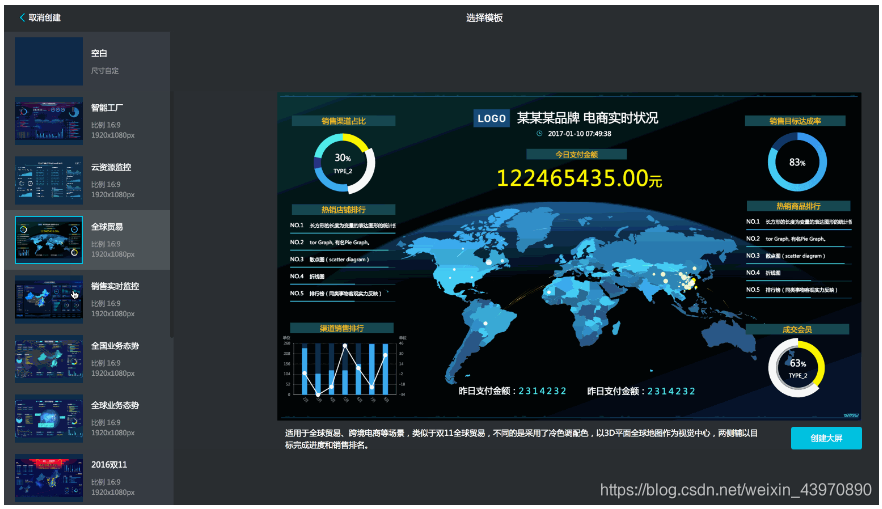This screenshot has width=882, height=509.
Task: Click the 智能工厂 template name
Action: [x=107, y=107]
